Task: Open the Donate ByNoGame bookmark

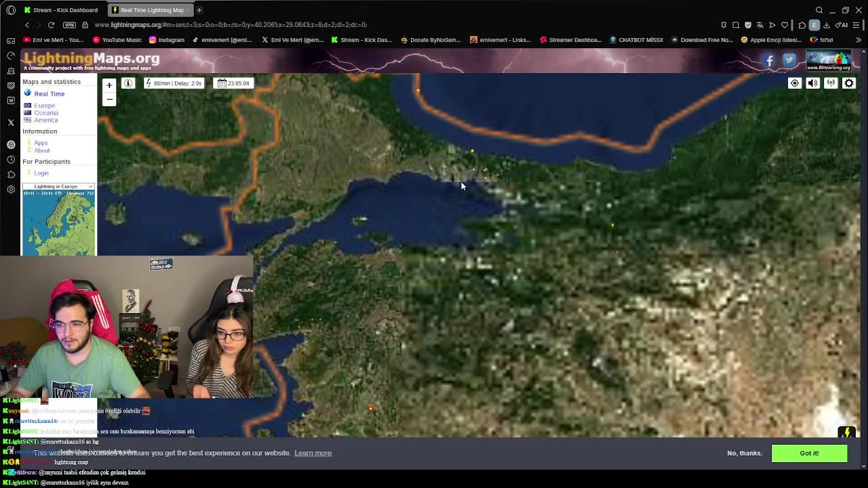Action: coord(431,40)
